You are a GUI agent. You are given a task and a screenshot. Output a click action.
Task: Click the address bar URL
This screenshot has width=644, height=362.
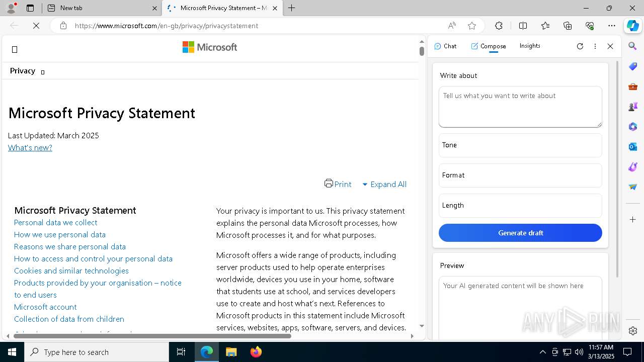tap(167, 26)
